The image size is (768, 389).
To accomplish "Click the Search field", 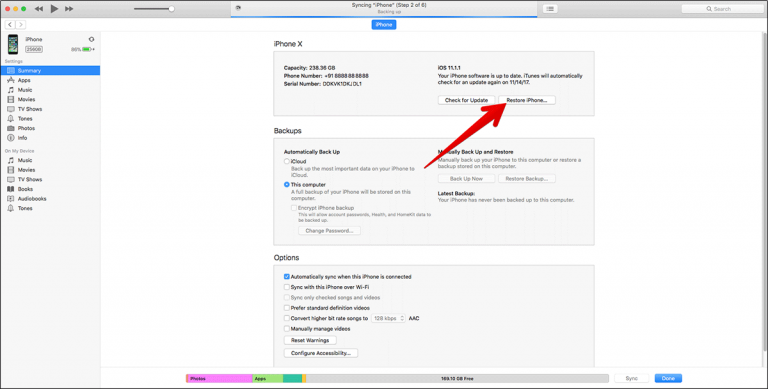I will (x=722, y=9).
